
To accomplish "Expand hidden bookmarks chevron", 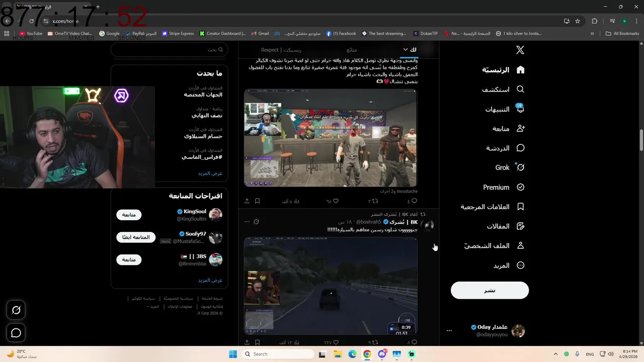I will click(x=592, y=34).
